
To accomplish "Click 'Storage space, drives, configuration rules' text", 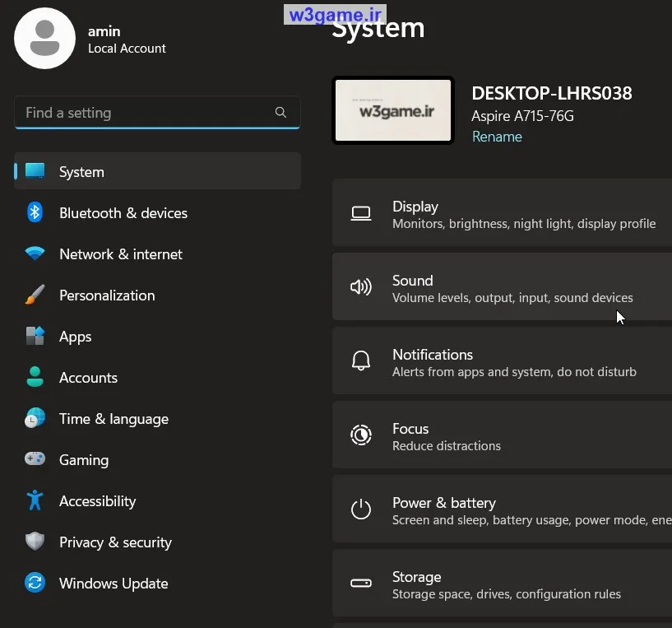I will click(507, 593).
